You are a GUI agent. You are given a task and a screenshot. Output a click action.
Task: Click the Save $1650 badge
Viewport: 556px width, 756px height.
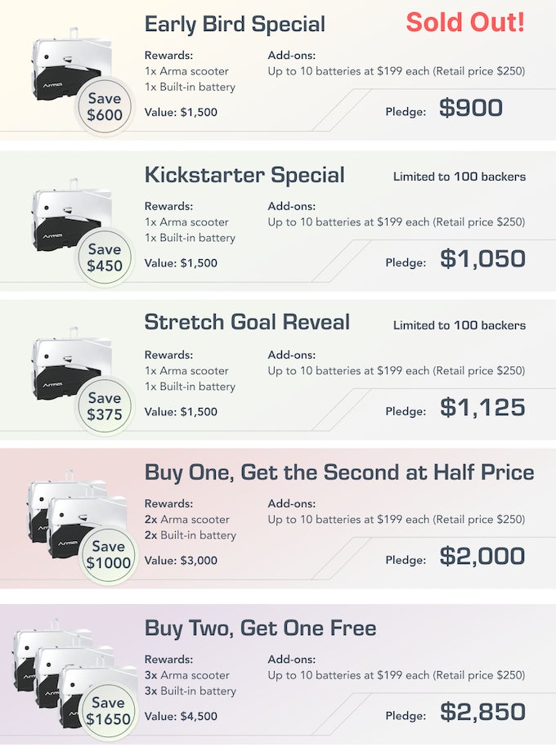coord(108,711)
